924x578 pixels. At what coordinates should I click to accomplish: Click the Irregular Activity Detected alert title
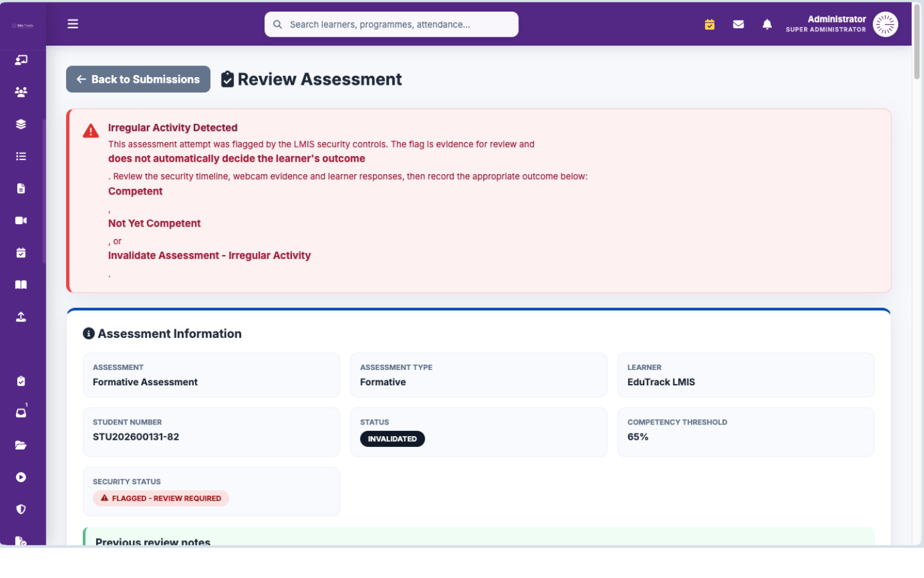pyautogui.click(x=173, y=128)
